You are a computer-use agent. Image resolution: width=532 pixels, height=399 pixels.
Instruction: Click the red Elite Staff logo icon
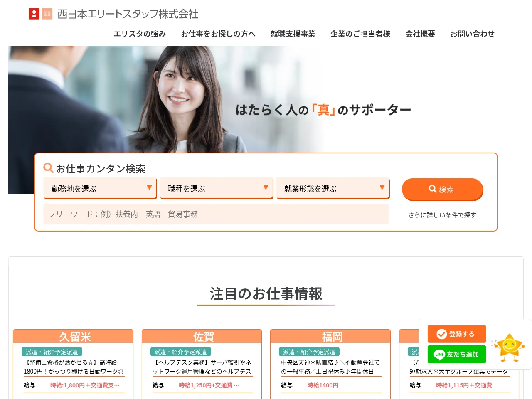(x=34, y=14)
